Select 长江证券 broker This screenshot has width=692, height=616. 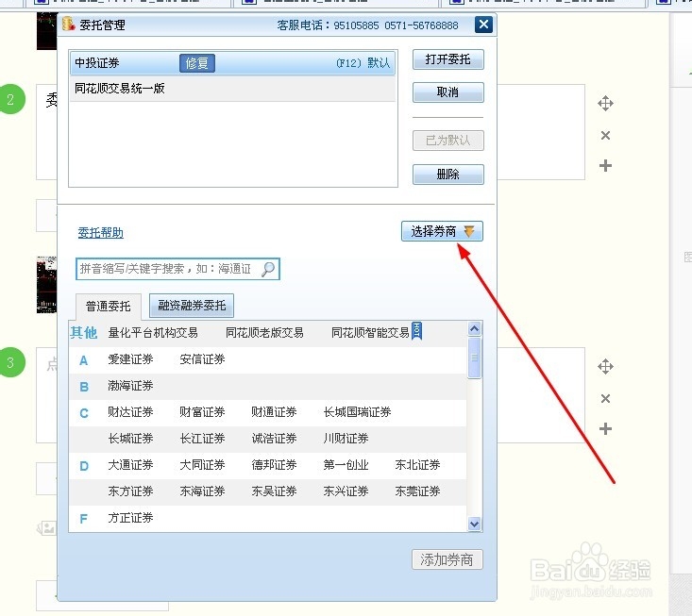[x=202, y=439]
